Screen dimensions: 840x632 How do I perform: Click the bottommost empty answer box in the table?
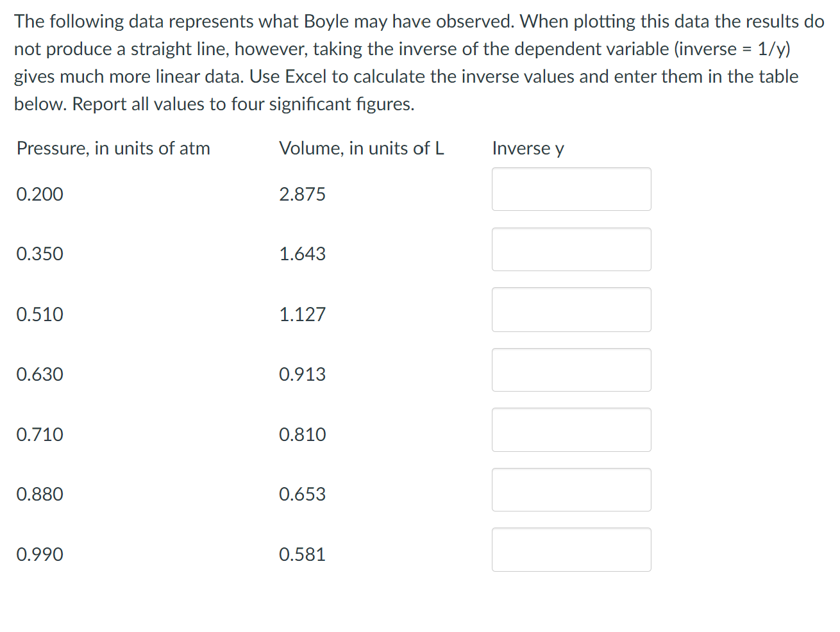pos(571,549)
